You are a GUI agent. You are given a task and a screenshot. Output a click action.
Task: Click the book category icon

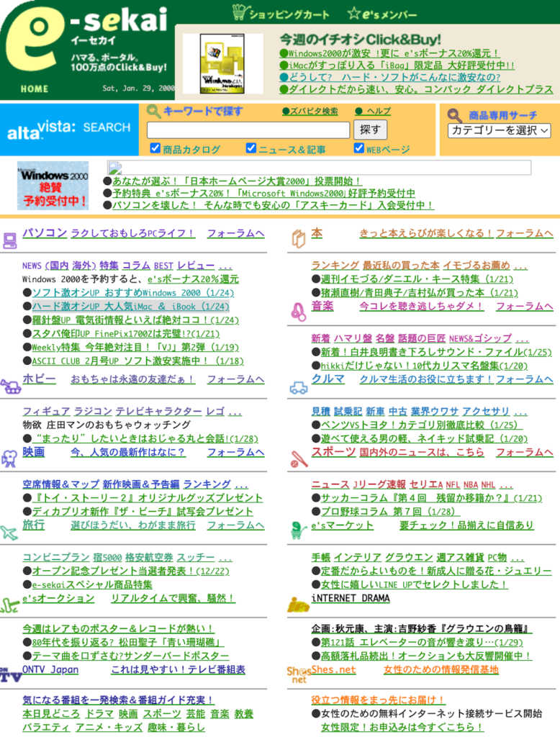[x=298, y=238]
